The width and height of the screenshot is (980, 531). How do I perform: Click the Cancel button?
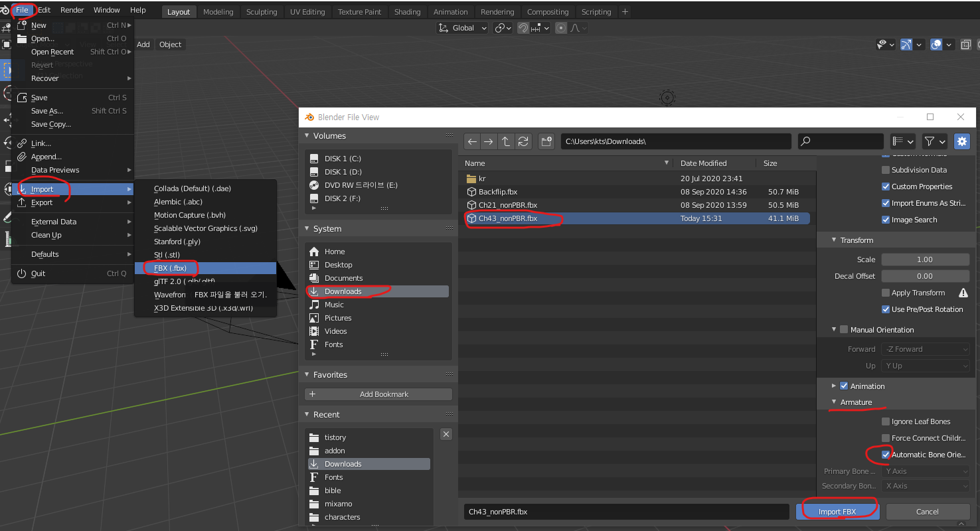click(928, 512)
